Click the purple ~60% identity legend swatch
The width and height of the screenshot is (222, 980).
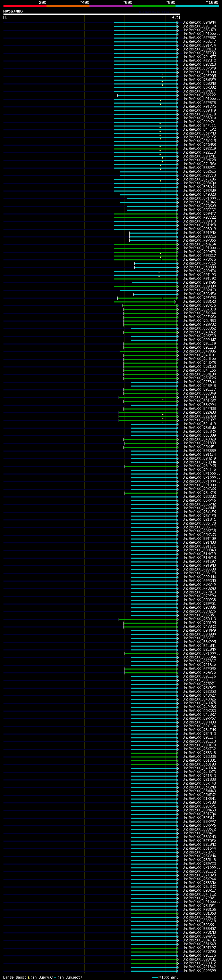click(111, 6)
